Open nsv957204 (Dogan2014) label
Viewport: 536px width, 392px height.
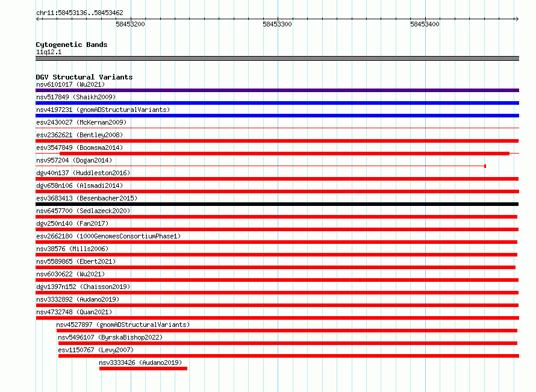[x=74, y=160]
